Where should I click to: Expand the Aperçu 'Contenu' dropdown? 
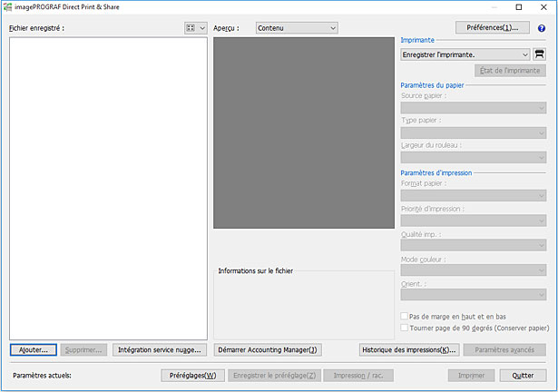coord(296,28)
